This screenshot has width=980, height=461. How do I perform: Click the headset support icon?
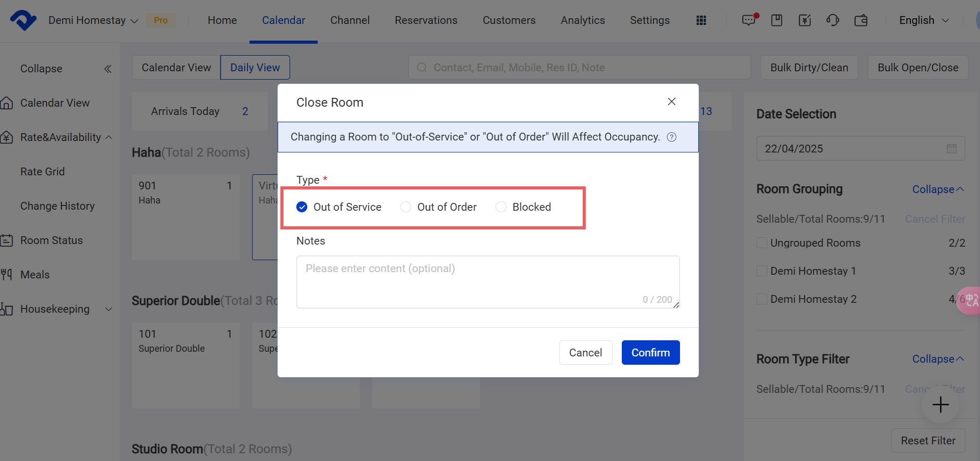pos(832,20)
